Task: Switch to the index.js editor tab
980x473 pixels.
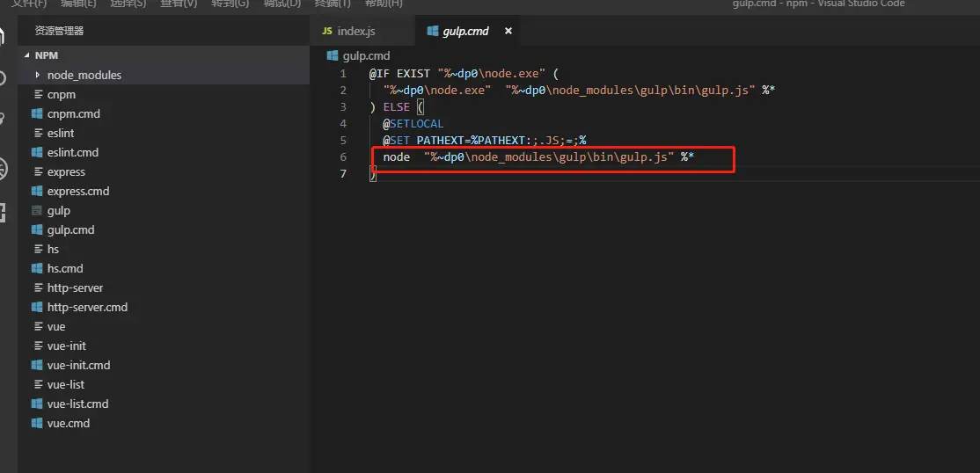Action: click(362, 32)
